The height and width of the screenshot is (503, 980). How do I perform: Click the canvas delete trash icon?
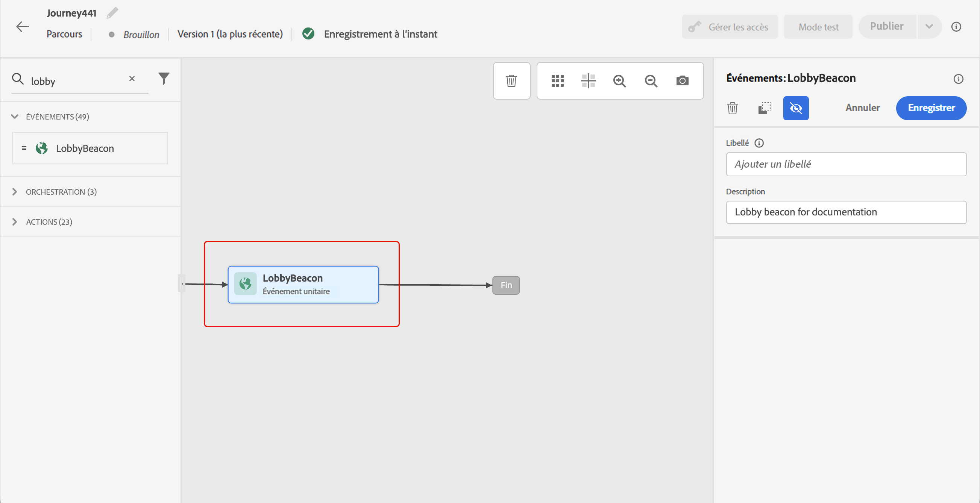tap(511, 80)
